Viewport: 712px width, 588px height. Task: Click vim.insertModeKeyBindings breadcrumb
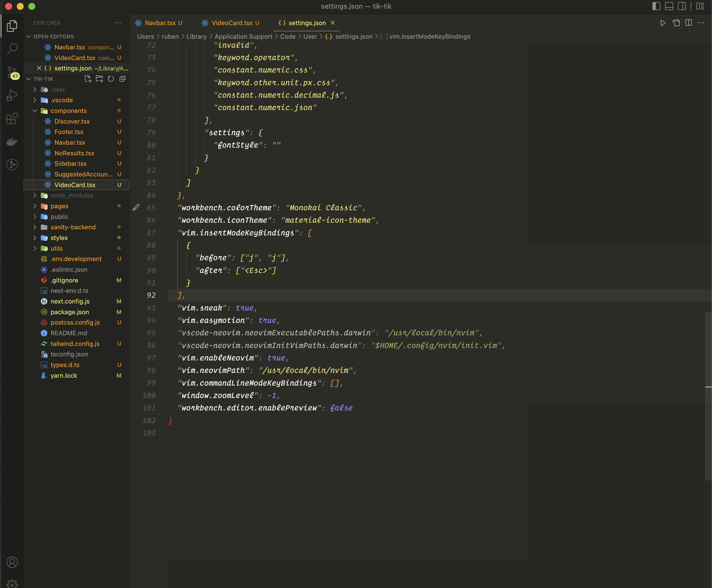(429, 37)
